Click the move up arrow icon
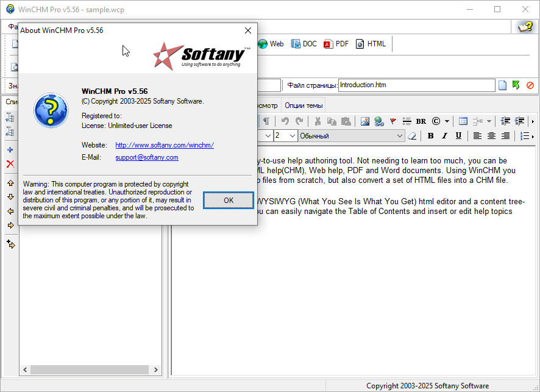Screen dimensions: 540x392 (10, 183)
